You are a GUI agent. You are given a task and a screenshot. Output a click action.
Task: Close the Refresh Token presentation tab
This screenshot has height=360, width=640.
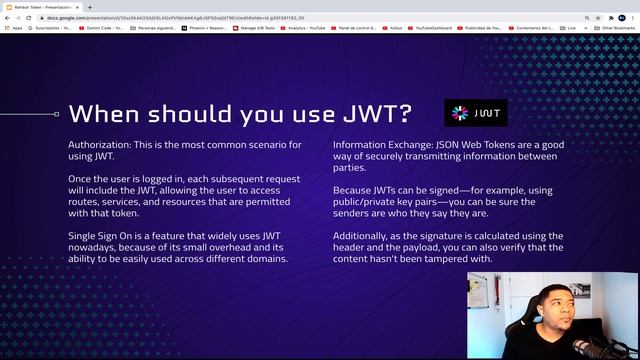pyautogui.click(x=77, y=7)
